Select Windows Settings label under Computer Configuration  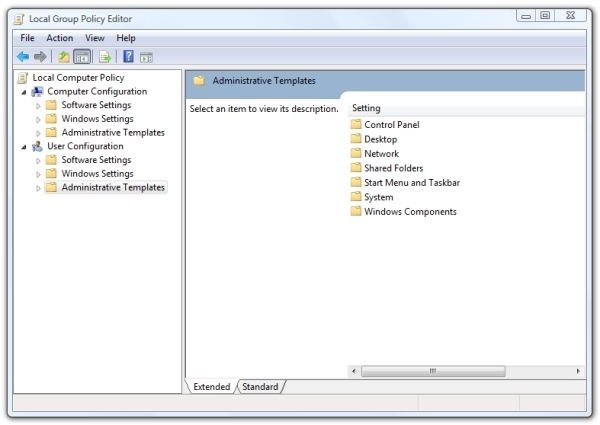[x=97, y=119]
